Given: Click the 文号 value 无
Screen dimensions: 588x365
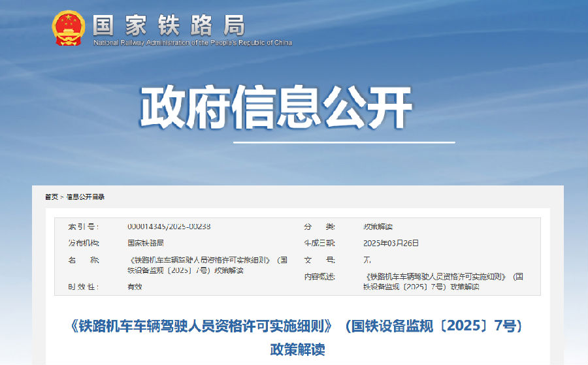Looking at the screenshot, I should pyautogui.click(x=367, y=259).
